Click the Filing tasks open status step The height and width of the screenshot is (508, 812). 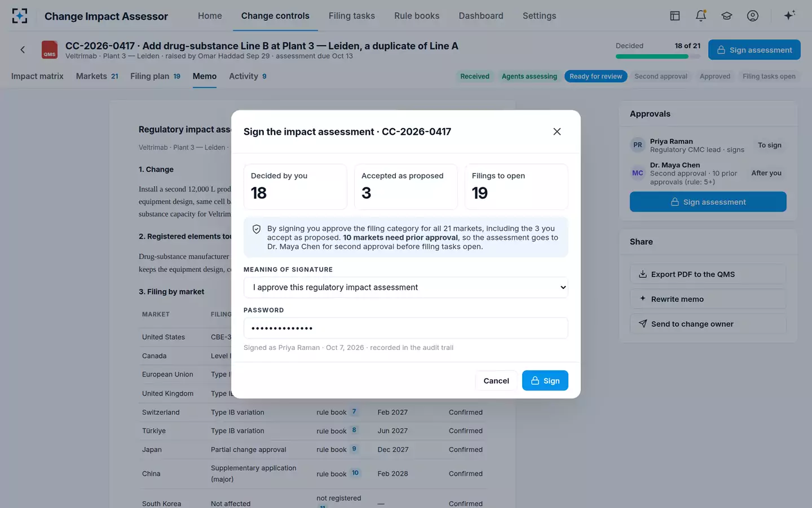(769, 76)
